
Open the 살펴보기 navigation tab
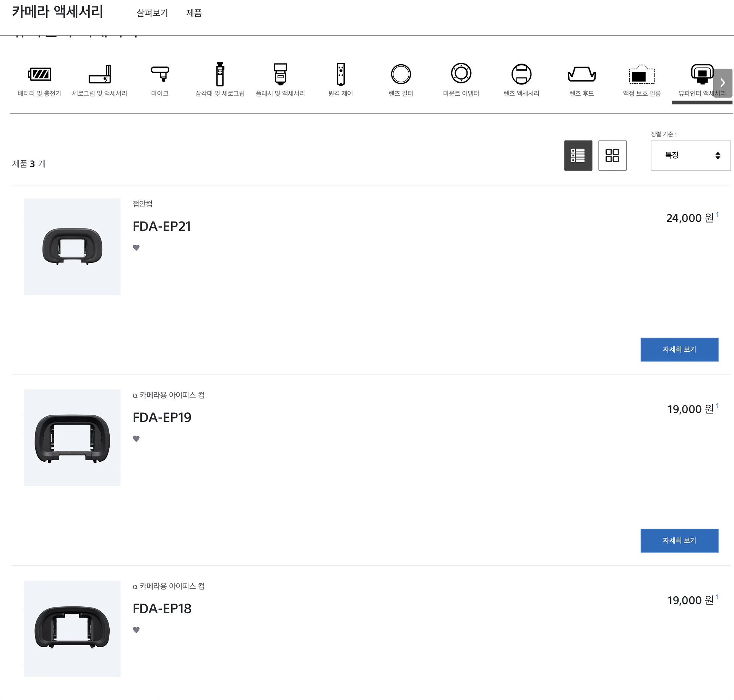tap(152, 13)
